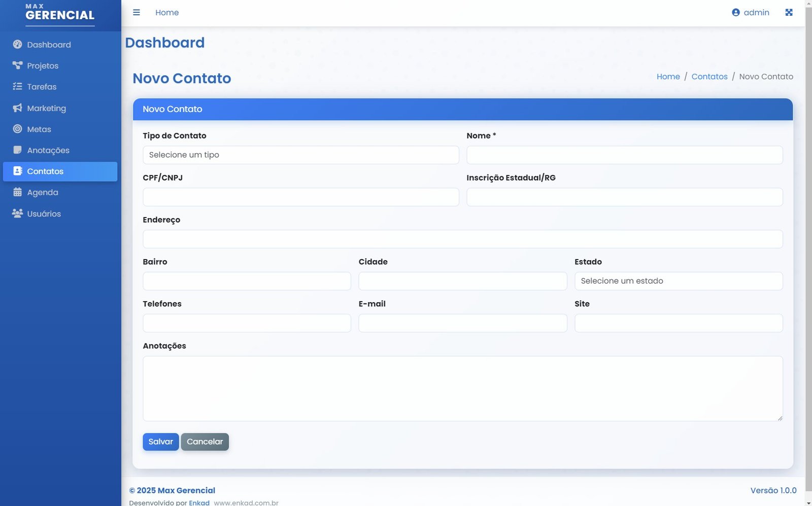
Task: Focus the Anotações text area
Action: 462,388
